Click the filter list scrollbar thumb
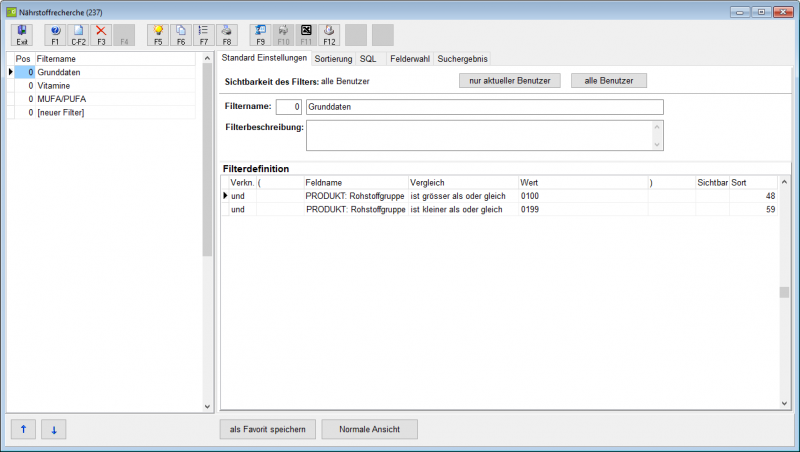800x452 pixels. pos(207,160)
